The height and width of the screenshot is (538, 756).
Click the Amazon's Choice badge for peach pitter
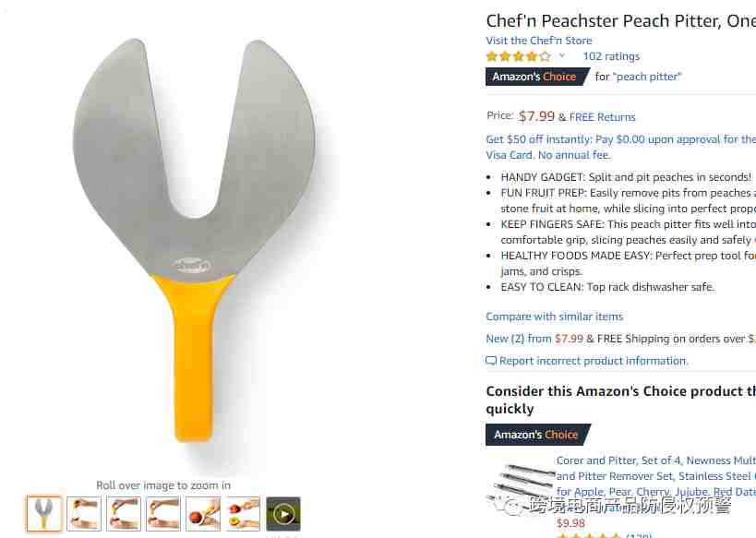(x=536, y=77)
